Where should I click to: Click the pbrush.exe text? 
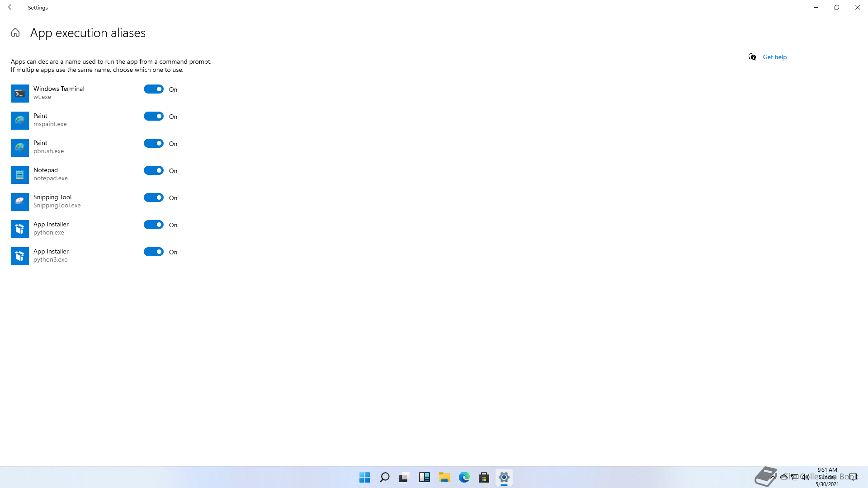pos(48,151)
